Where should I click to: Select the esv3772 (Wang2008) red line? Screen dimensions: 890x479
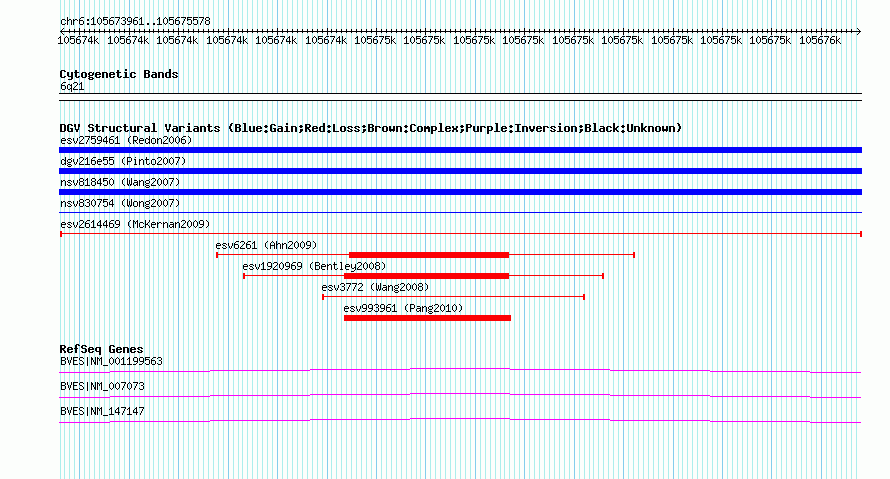coord(454,297)
